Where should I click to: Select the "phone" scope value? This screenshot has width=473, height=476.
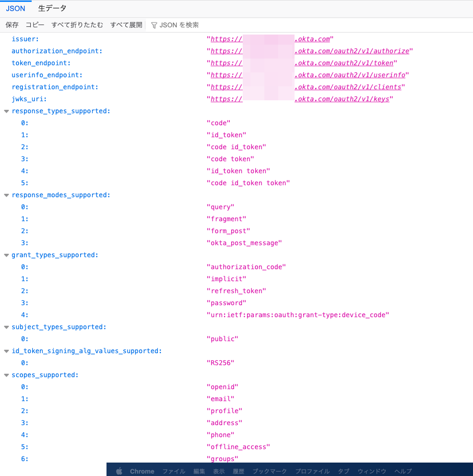221,435
